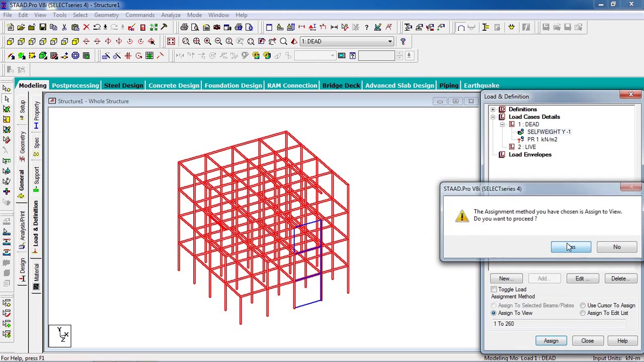Click Yes in the Assign to View dialog
The image size is (644, 362).
point(571,247)
